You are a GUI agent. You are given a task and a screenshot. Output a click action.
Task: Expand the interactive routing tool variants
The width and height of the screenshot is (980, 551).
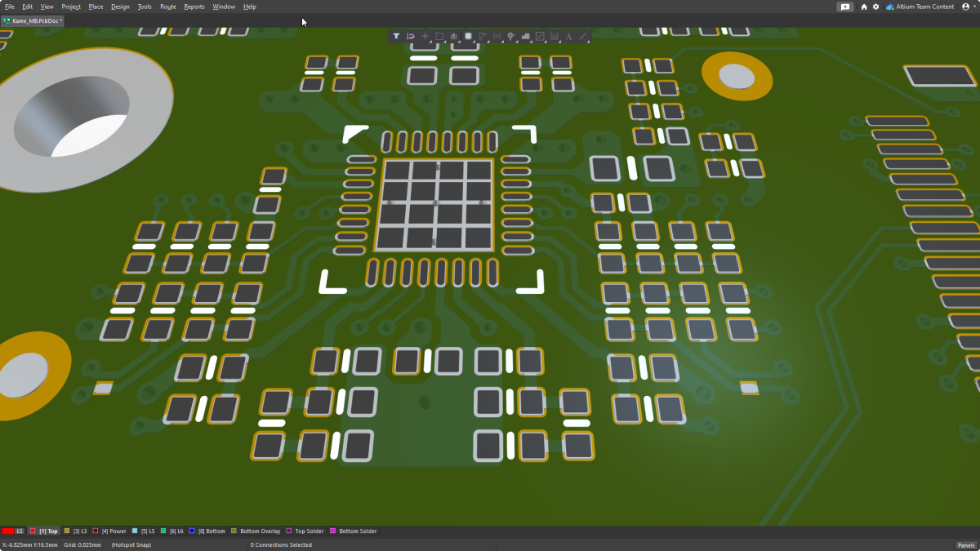pyautogui.click(x=488, y=42)
